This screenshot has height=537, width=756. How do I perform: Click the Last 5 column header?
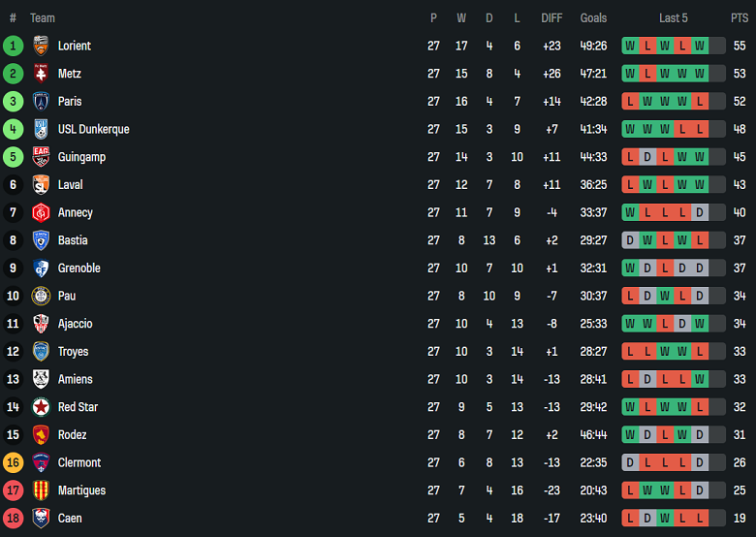point(674,17)
